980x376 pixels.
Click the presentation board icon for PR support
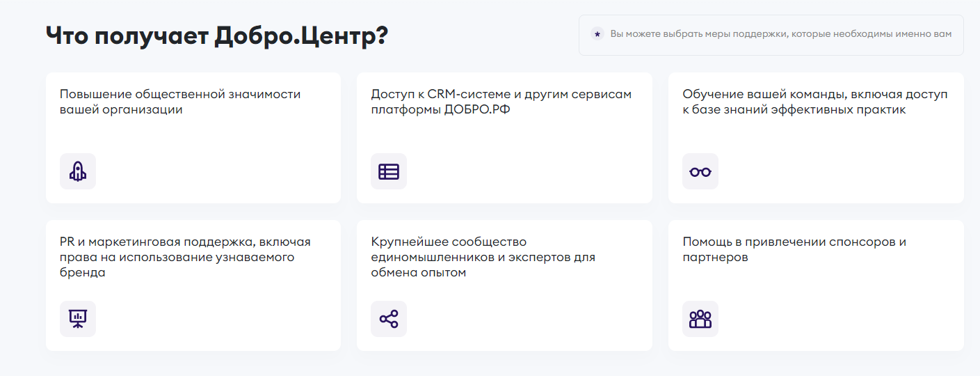point(78,319)
